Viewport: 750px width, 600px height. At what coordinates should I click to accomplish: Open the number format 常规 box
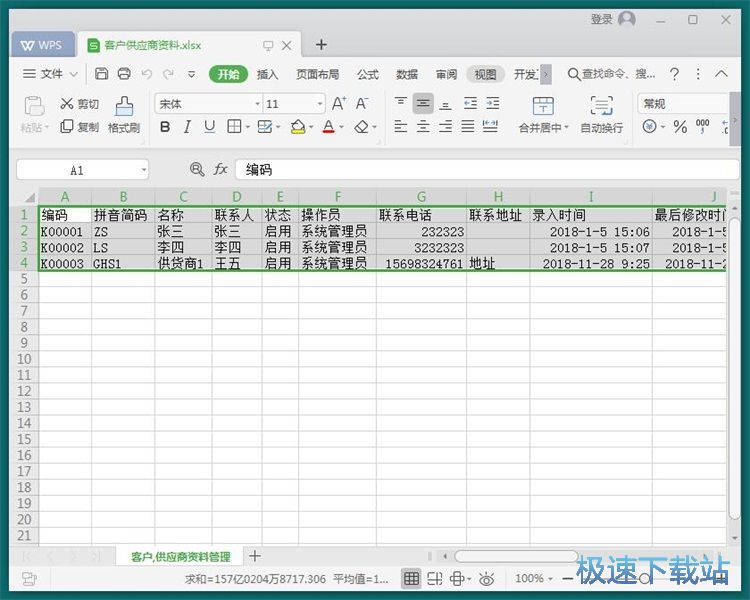[683, 104]
